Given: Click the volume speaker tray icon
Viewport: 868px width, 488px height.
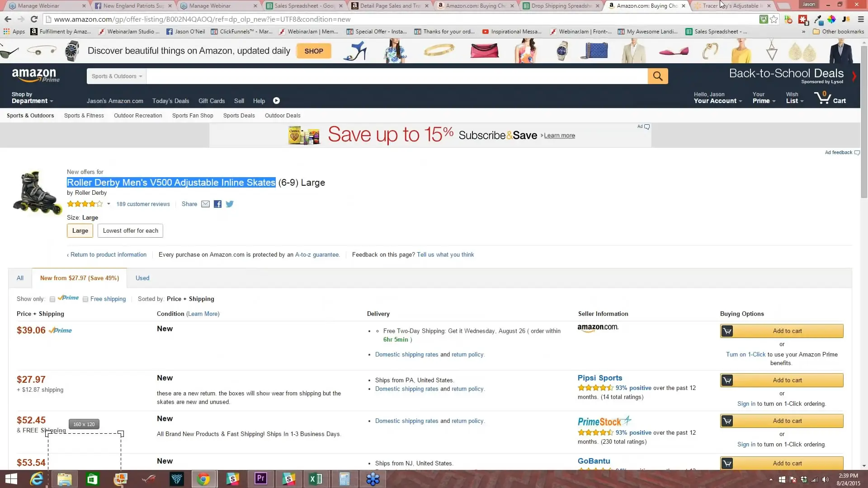Looking at the screenshot, I should click(x=826, y=479).
